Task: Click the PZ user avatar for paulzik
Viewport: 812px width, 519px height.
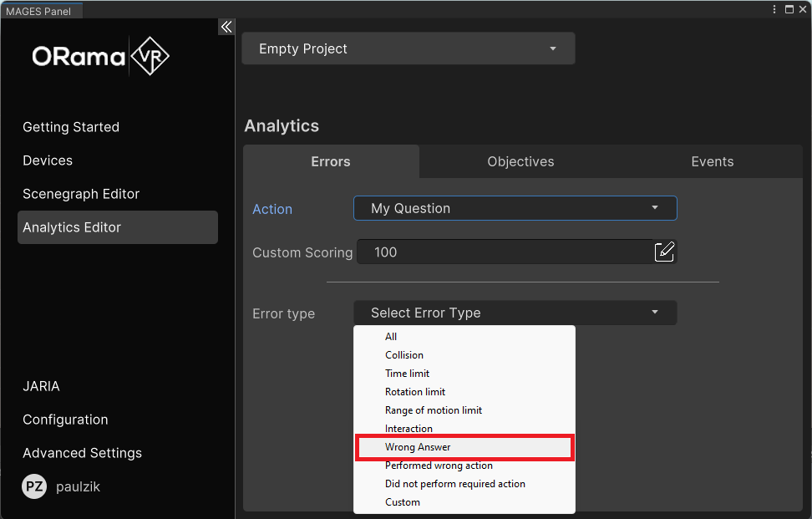Action: coord(33,486)
